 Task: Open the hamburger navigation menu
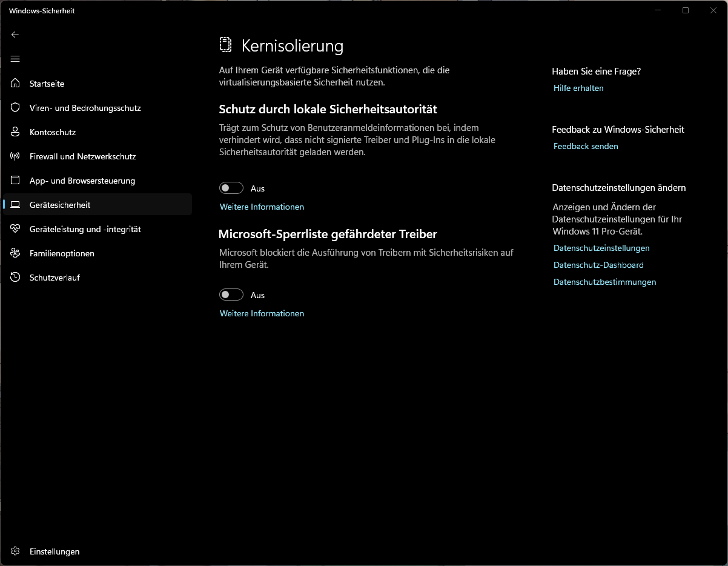click(15, 59)
